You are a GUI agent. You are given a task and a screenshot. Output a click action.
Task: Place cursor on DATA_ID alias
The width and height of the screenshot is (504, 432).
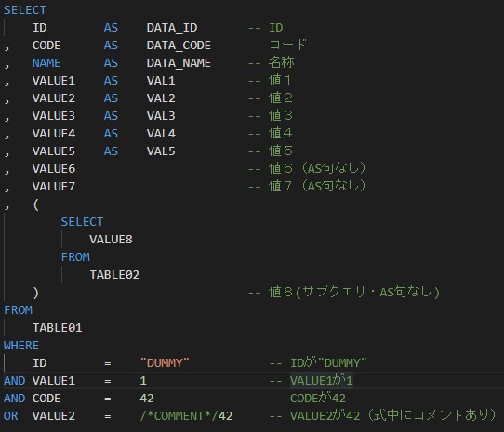[172, 28]
